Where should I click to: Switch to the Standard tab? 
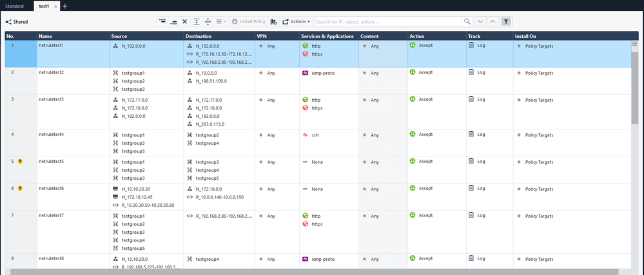15,6
